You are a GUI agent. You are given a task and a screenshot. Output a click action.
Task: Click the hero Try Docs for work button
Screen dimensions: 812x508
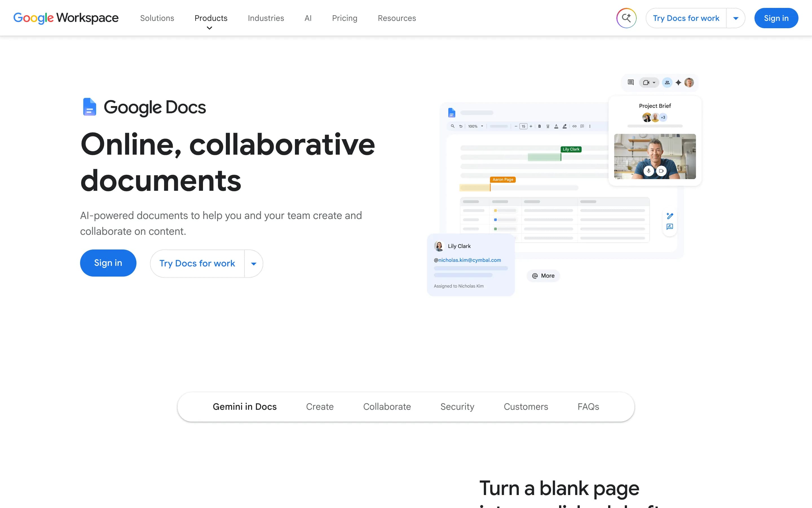tap(197, 264)
